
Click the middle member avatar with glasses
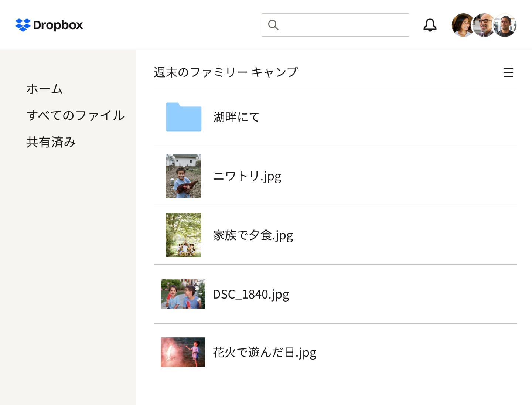click(x=484, y=25)
